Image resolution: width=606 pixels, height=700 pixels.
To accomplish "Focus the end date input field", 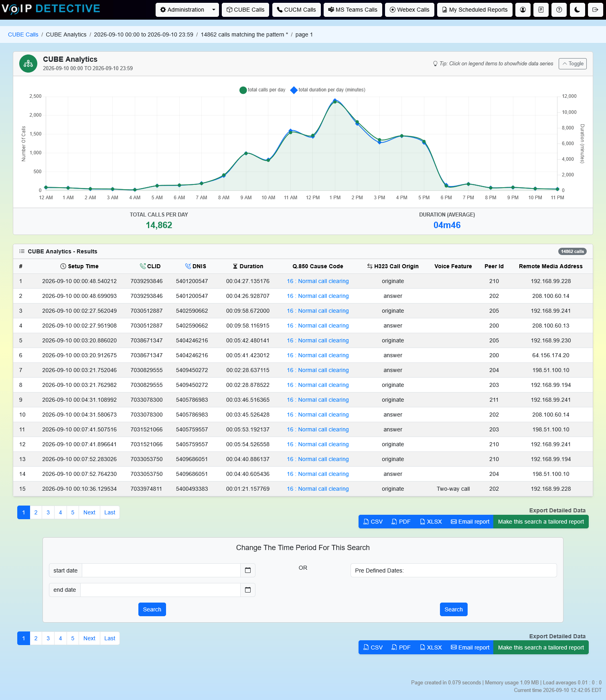I will (x=160, y=590).
